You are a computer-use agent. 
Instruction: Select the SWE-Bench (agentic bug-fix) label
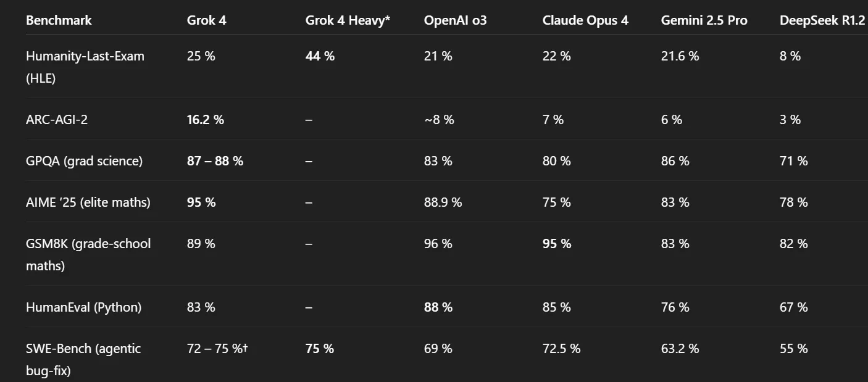83,360
